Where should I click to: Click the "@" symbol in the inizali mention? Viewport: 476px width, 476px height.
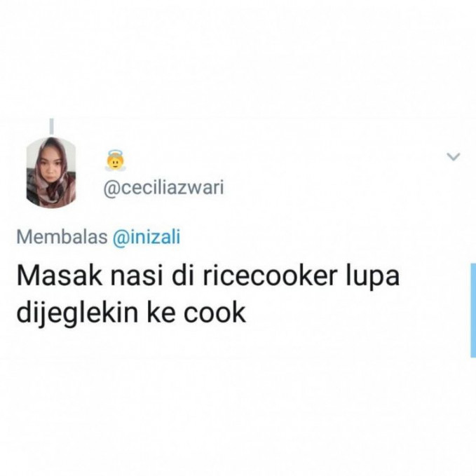121,238
